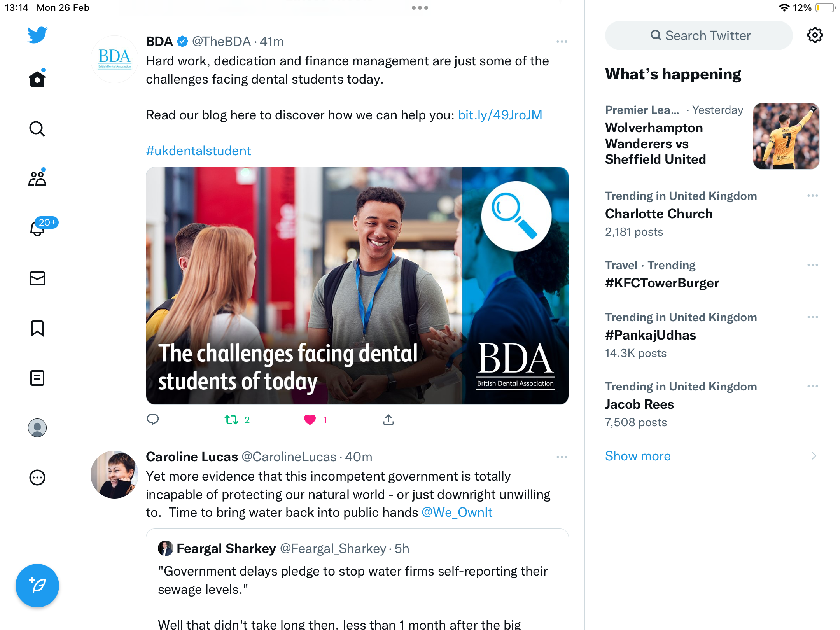
Task: Open Caroline Lucas tweet 40m timestamp
Action: 359,457
